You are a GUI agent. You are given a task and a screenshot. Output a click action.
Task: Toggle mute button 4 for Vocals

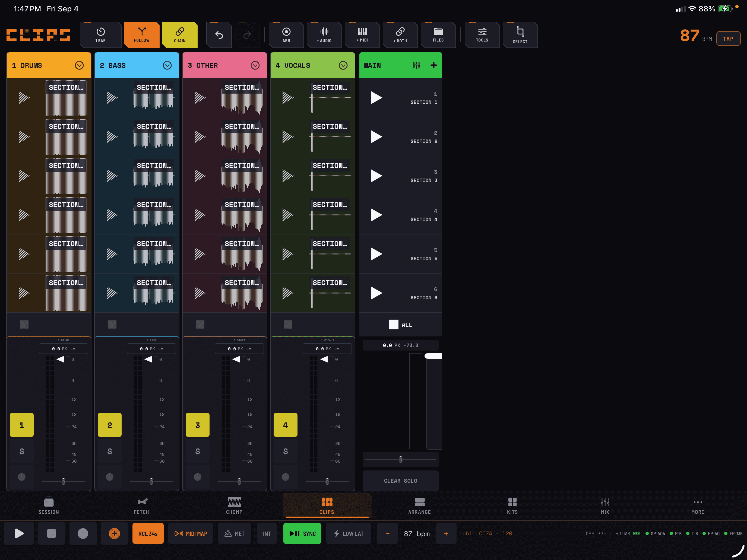point(285,425)
